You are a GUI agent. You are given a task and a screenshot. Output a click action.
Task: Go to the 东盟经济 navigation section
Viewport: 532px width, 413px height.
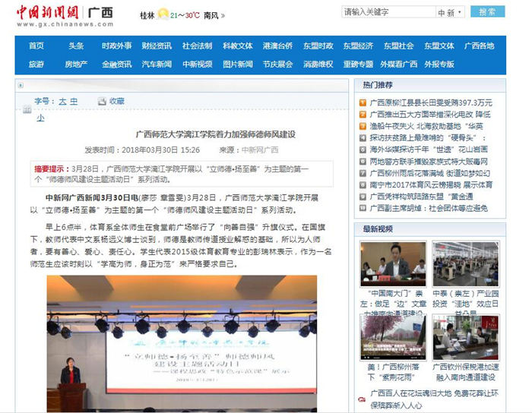click(x=357, y=46)
